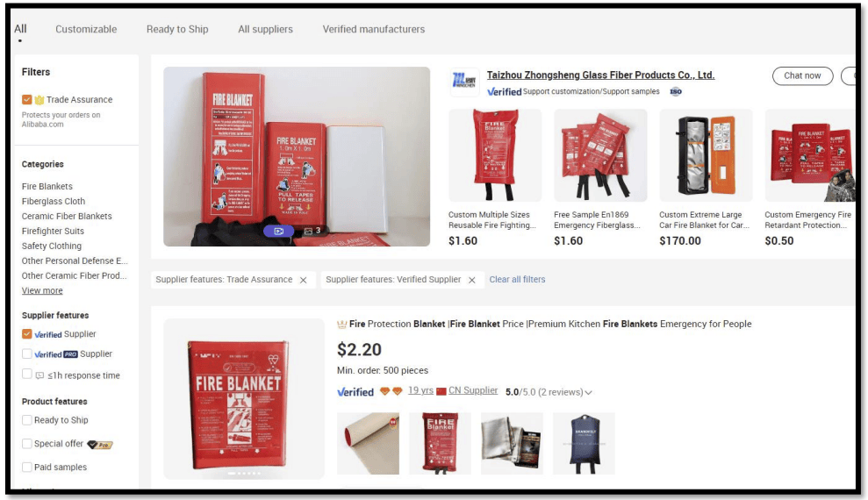This screenshot has width=868, height=500.
Task: Open the $170.00 Car Fire Blanket thumbnail
Action: 706,155
